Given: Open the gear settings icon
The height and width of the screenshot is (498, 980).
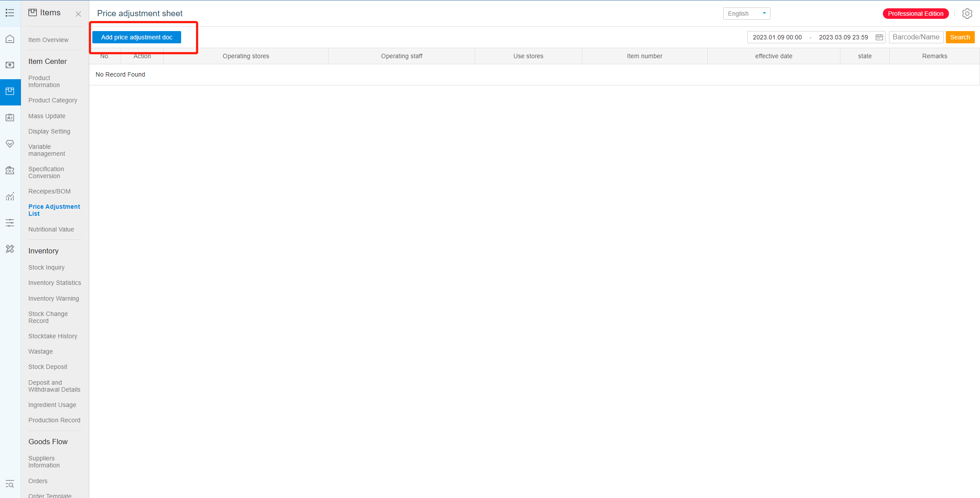Looking at the screenshot, I should point(967,14).
